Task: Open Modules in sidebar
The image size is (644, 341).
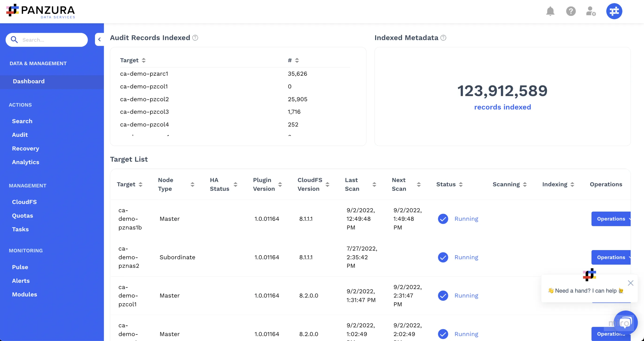Action: click(x=25, y=295)
